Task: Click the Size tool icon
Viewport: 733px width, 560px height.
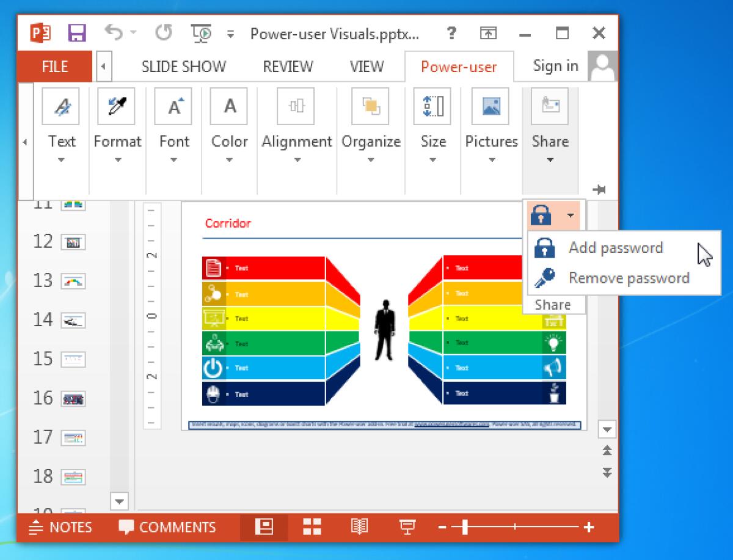Action: click(x=433, y=106)
